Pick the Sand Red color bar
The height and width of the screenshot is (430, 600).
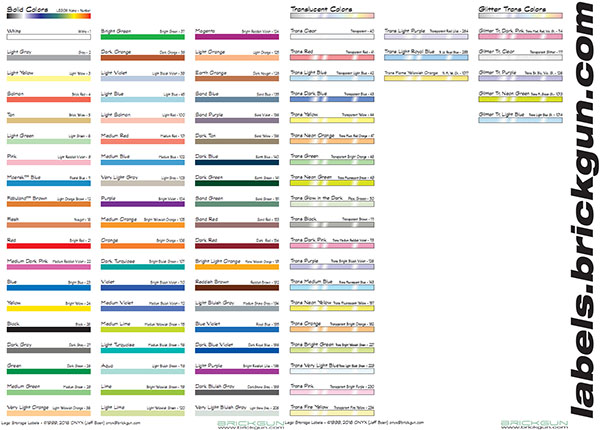(237, 225)
